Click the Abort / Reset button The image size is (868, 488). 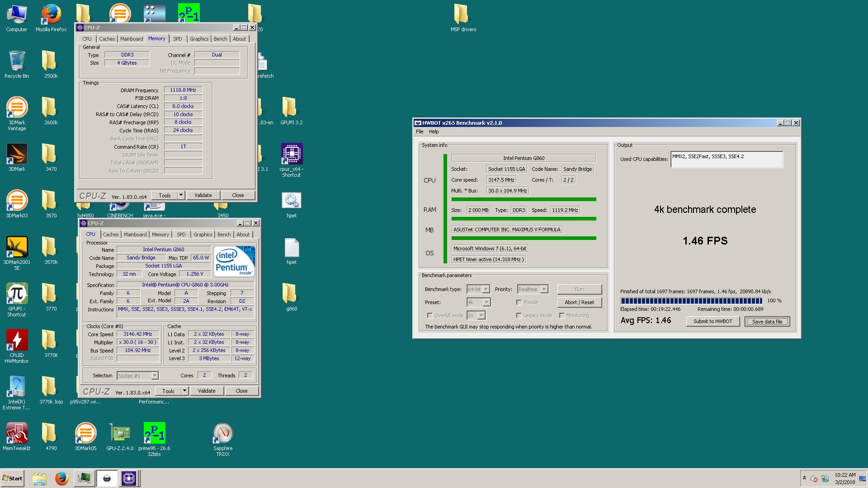(x=579, y=302)
